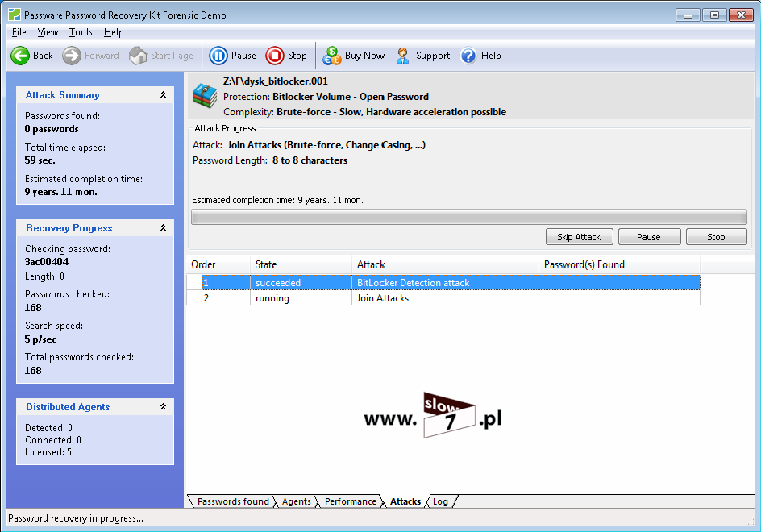Switch to the Passwords found tab
Viewport: 761px width, 532px height.
point(233,501)
